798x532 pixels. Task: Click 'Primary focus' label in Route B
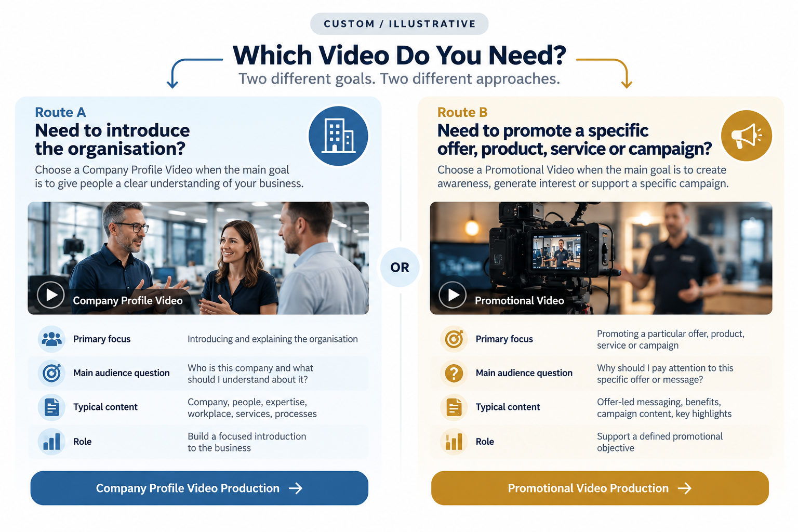click(504, 339)
